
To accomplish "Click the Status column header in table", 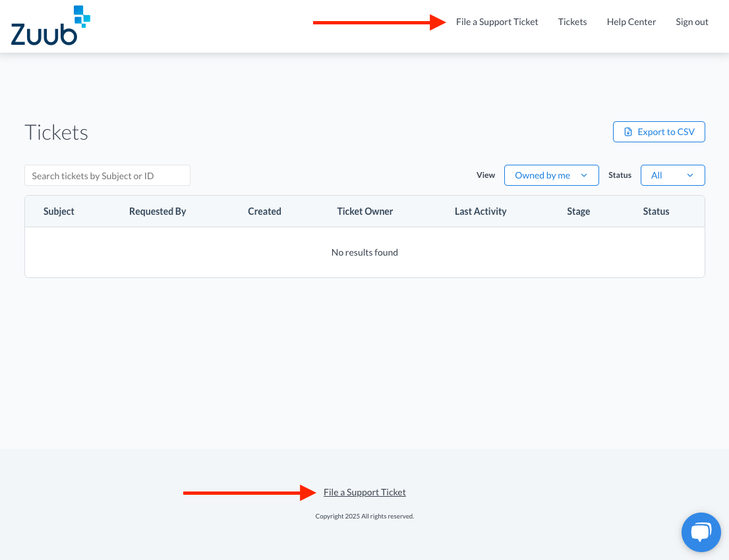I will pyautogui.click(x=656, y=211).
